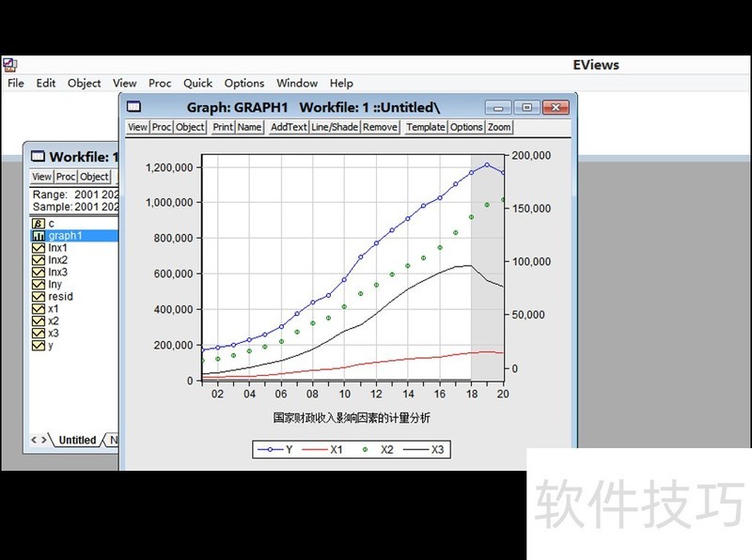The width and height of the screenshot is (752, 560).
Task: Click the AddText button
Action: click(x=289, y=127)
